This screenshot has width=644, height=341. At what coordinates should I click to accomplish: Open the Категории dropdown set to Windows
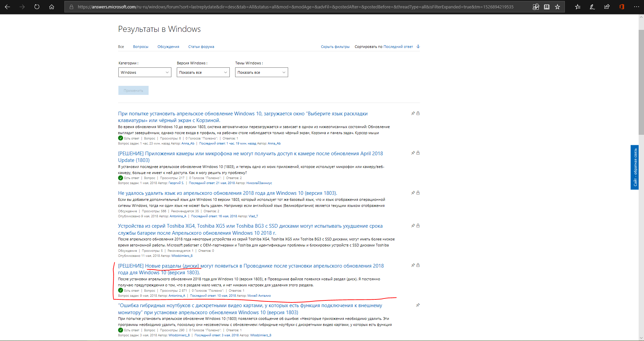click(145, 72)
